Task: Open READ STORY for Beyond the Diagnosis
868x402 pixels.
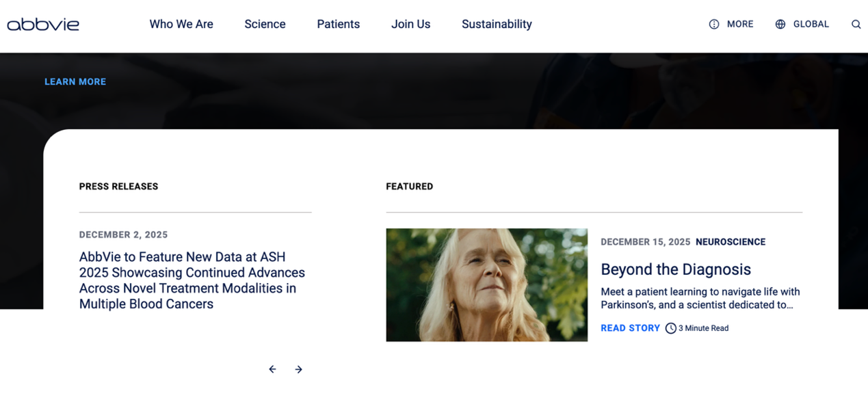Action: point(630,328)
